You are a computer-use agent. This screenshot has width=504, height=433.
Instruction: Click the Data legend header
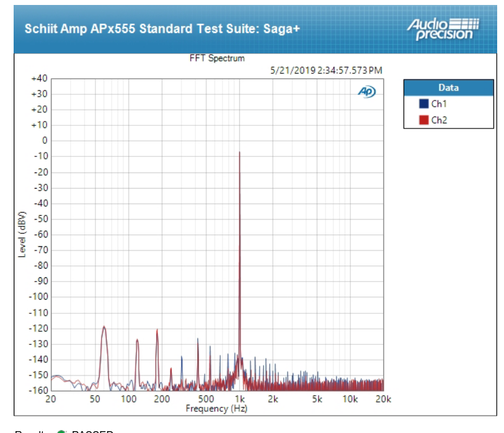448,87
